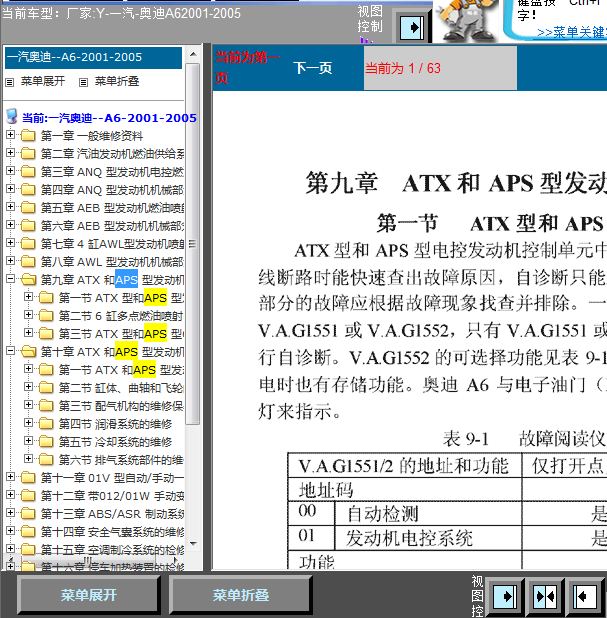Screen dimensions: 607x618
Task: Expand 第十一章 01V 型自动/手动 node
Action: pos(11,477)
